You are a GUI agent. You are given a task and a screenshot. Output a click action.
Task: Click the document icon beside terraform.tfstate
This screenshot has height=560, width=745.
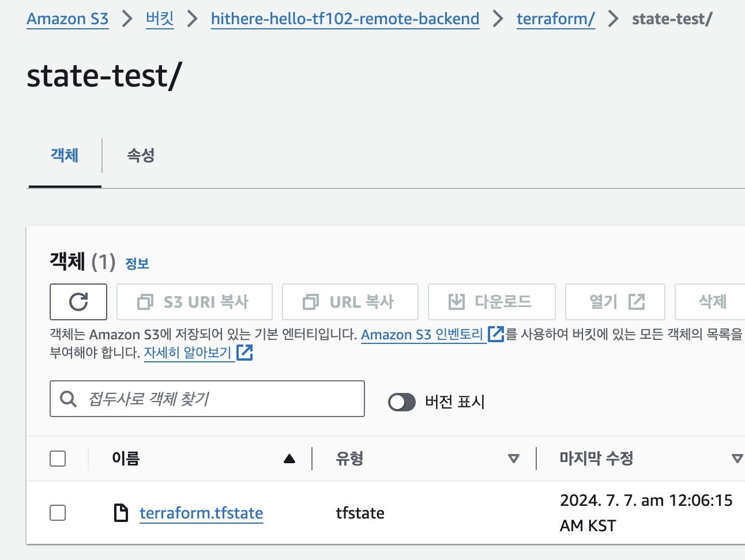tap(121, 513)
